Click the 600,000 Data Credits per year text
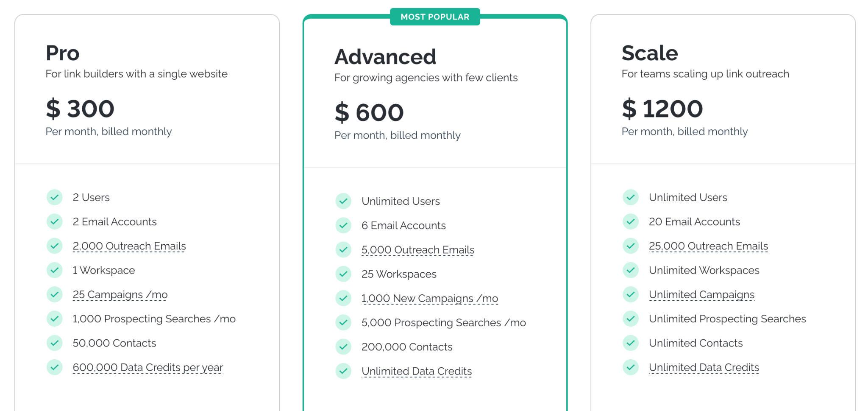 pyautogui.click(x=148, y=367)
